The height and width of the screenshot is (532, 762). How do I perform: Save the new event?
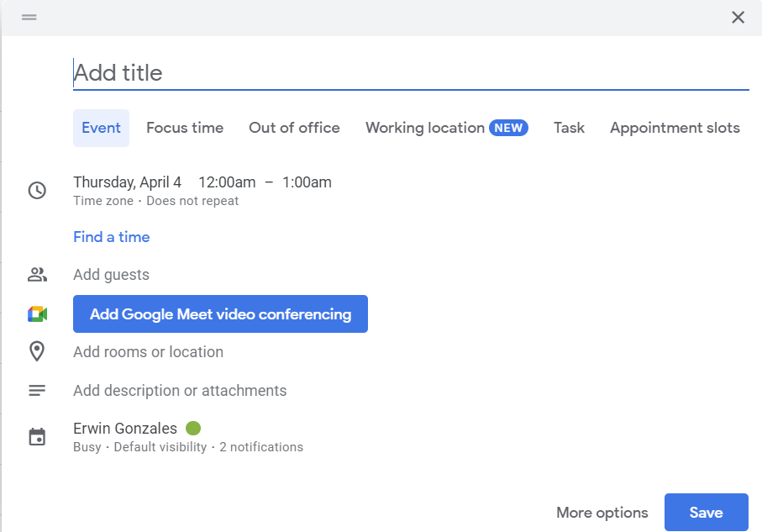tap(706, 513)
